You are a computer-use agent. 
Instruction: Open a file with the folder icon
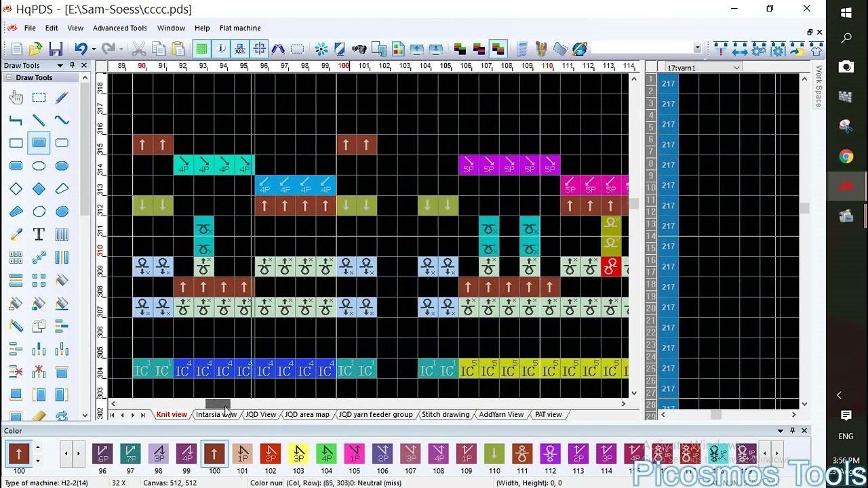pyautogui.click(x=36, y=49)
